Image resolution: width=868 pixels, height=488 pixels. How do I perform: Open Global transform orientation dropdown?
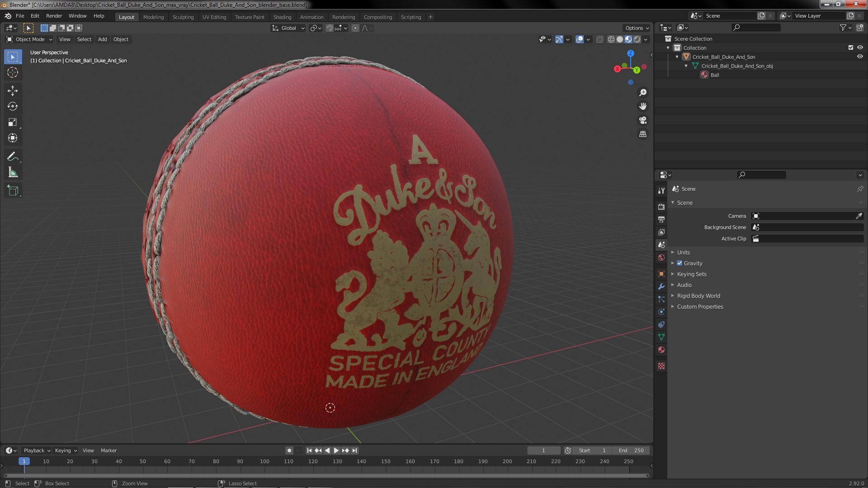point(288,28)
